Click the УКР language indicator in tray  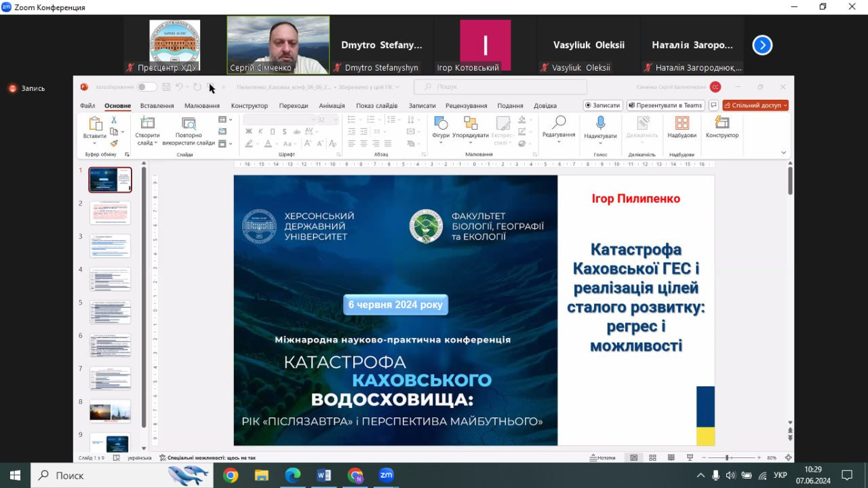[x=781, y=475]
